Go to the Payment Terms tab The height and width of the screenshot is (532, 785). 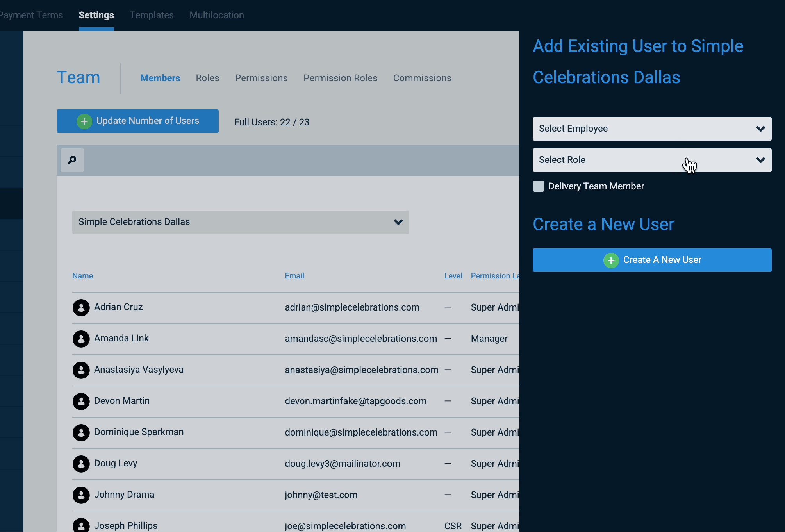pos(31,15)
